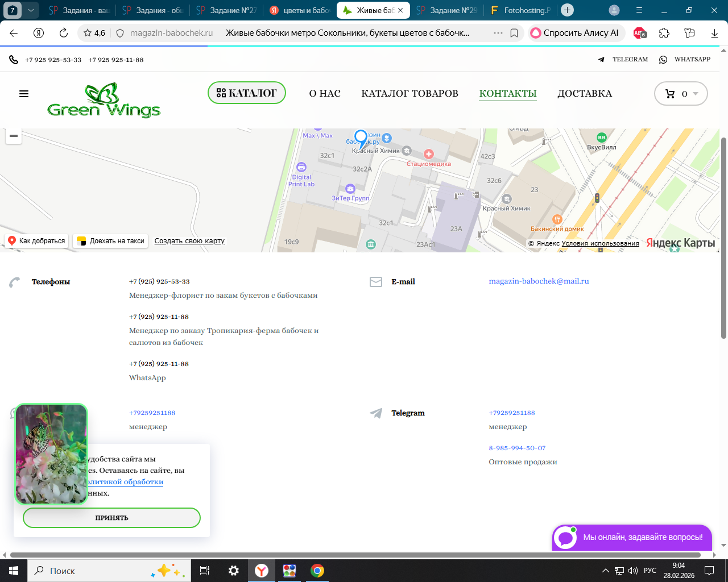Click Доехать на такси map button
The image size is (728, 582).
click(x=111, y=241)
